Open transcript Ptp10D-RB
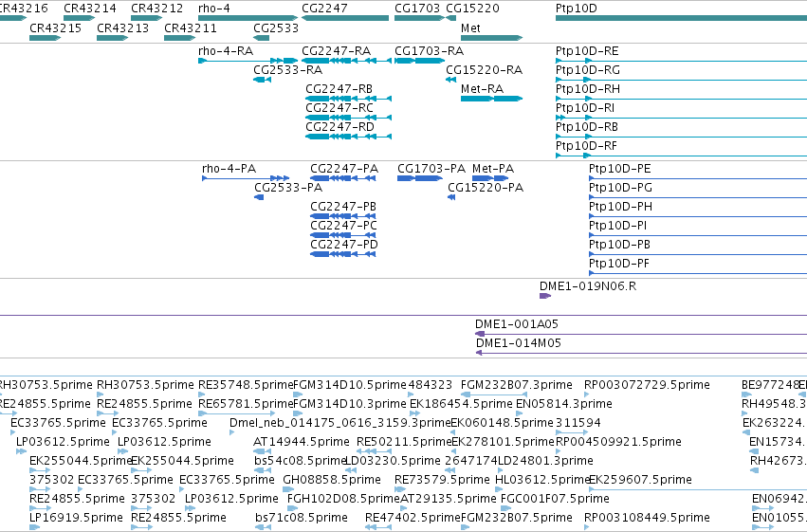The width and height of the screenshot is (807, 532). (587, 127)
